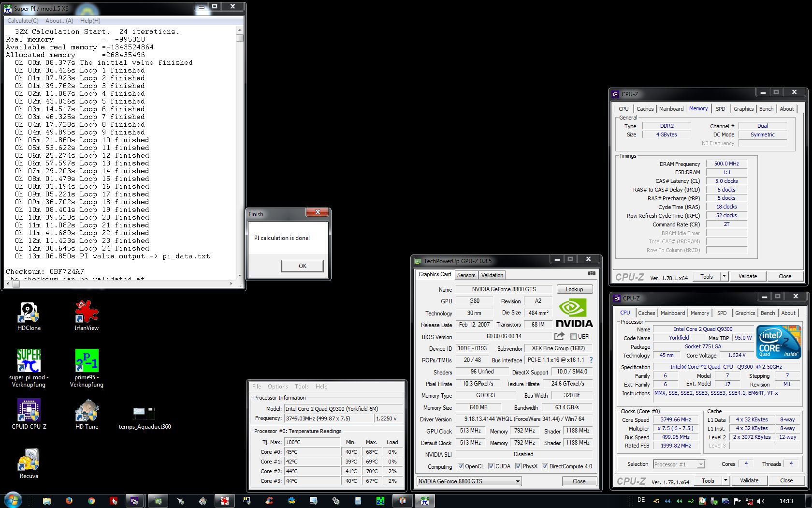Open Help(H) menu in Super PI
Screen dimensions: 812x508
(90, 21)
